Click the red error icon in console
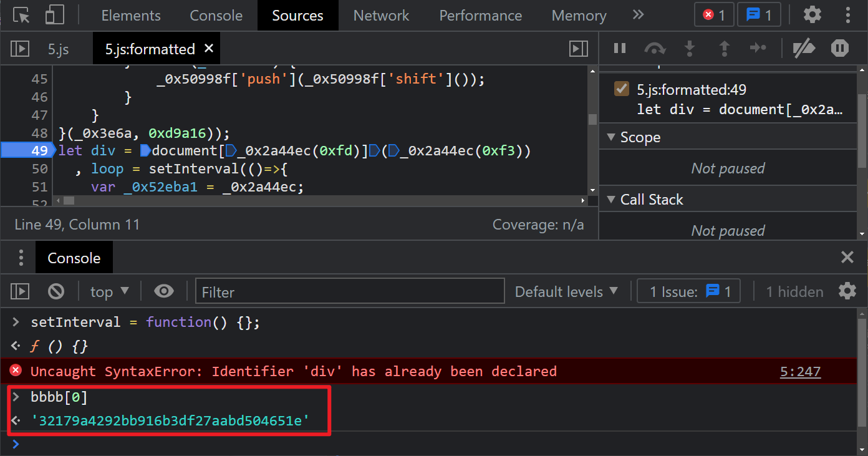Image resolution: width=868 pixels, height=456 pixels. point(16,371)
